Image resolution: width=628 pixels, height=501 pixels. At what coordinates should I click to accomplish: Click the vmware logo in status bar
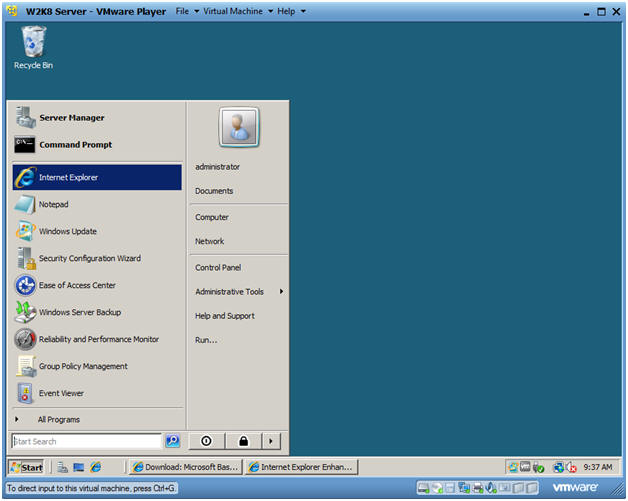tap(575, 487)
